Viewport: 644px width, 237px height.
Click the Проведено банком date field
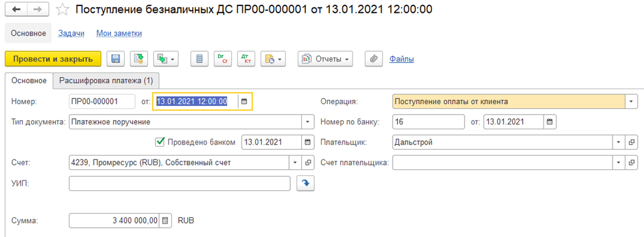pos(272,142)
